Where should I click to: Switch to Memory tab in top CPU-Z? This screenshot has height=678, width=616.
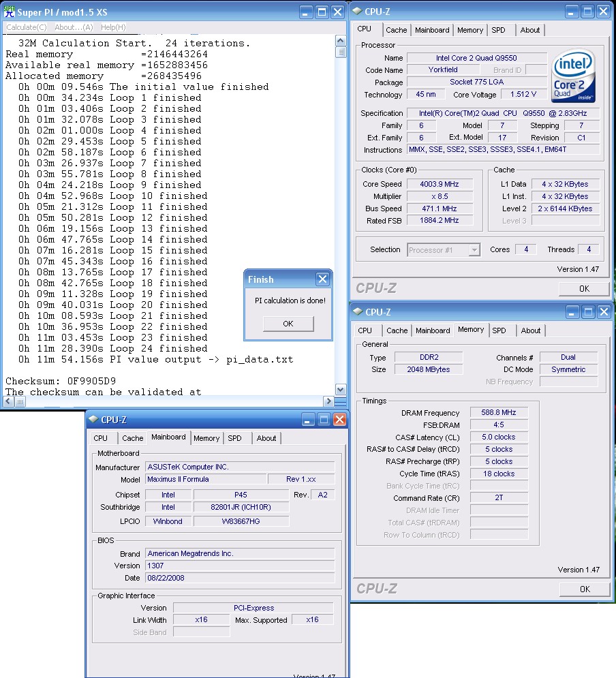pos(470,30)
